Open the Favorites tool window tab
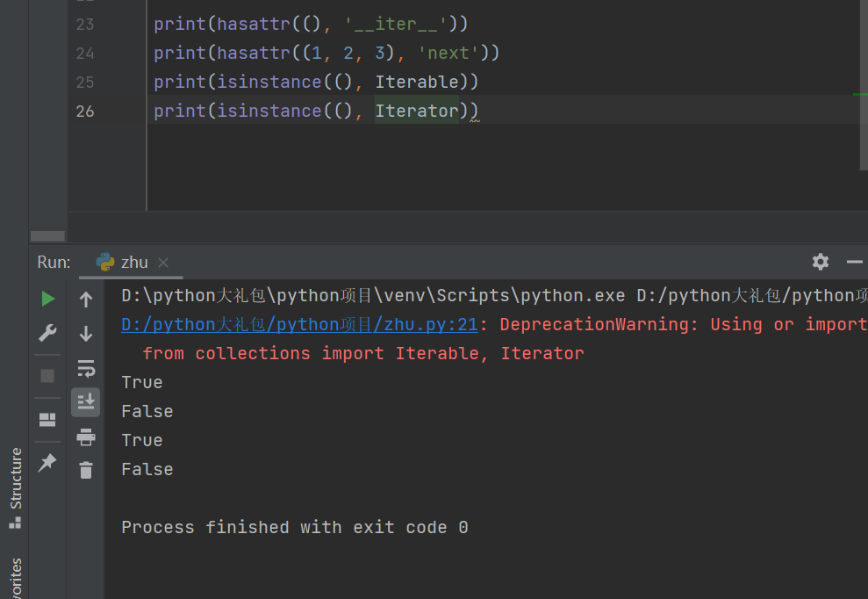The height and width of the screenshot is (599, 868). [x=16, y=578]
